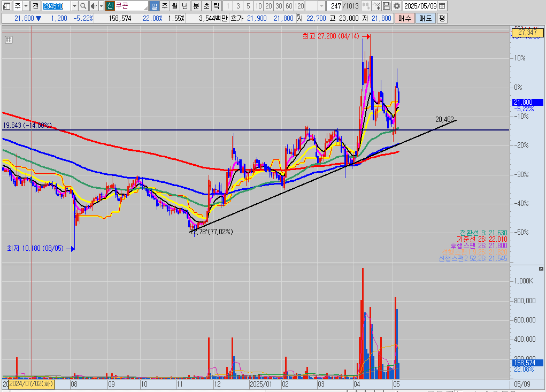Expand the 주 type dropdown arrow
This screenshot has width=546, height=392.
tap(26, 6)
